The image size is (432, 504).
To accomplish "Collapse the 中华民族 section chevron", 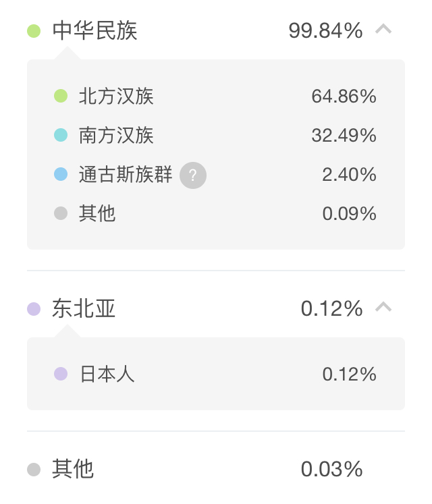I will coord(383,29).
